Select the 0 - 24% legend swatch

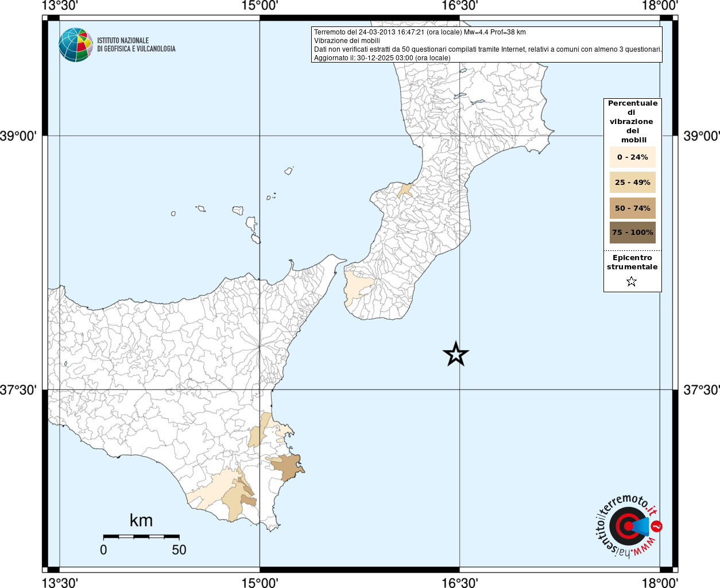[x=632, y=157]
